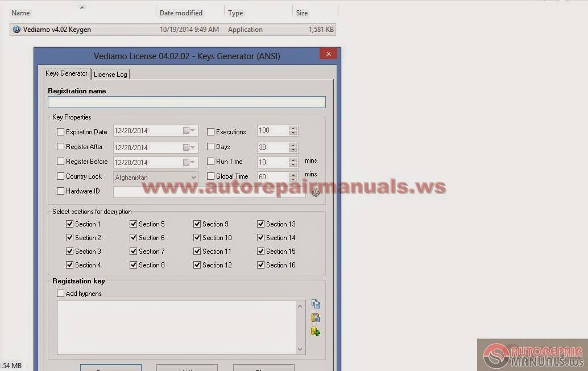Open the Register After calendar picker
The image size is (588, 371).
(189, 147)
